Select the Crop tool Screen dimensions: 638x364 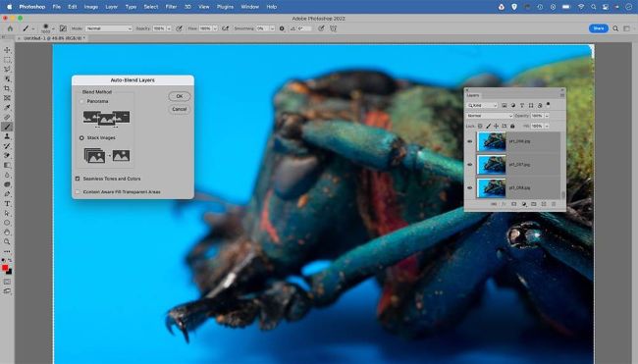click(x=7, y=88)
